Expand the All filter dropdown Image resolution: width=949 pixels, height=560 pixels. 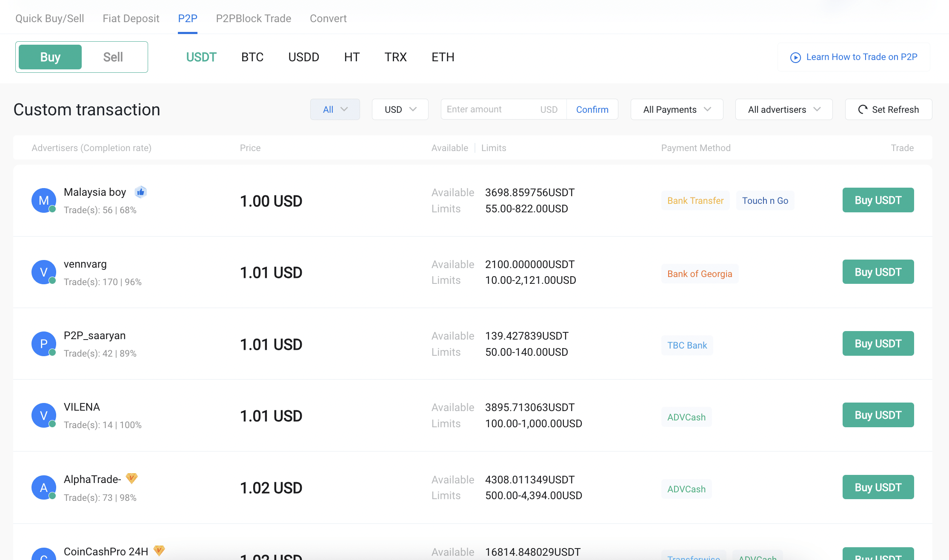(x=335, y=109)
